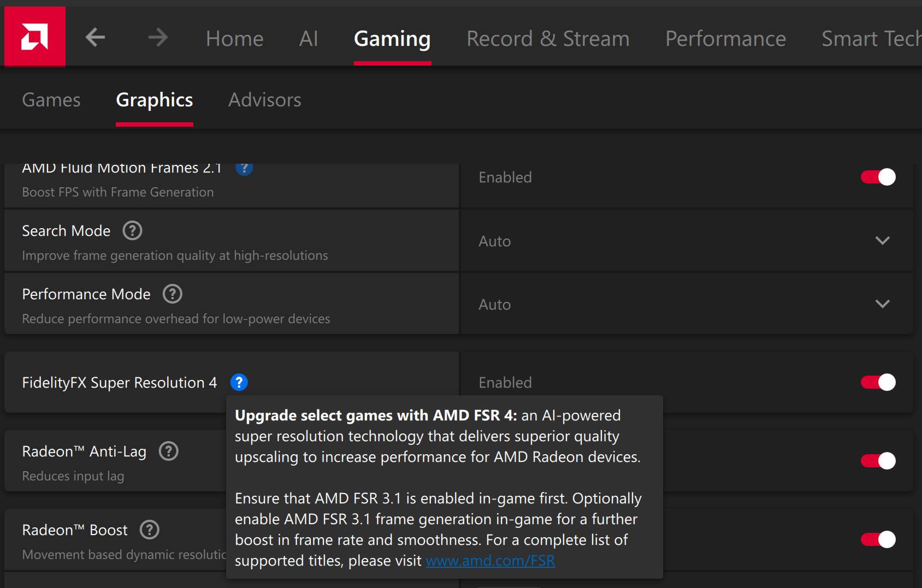Click Enabled status for Fluid Motion Frames
The height and width of the screenshot is (588, 922).
(505, 177)
